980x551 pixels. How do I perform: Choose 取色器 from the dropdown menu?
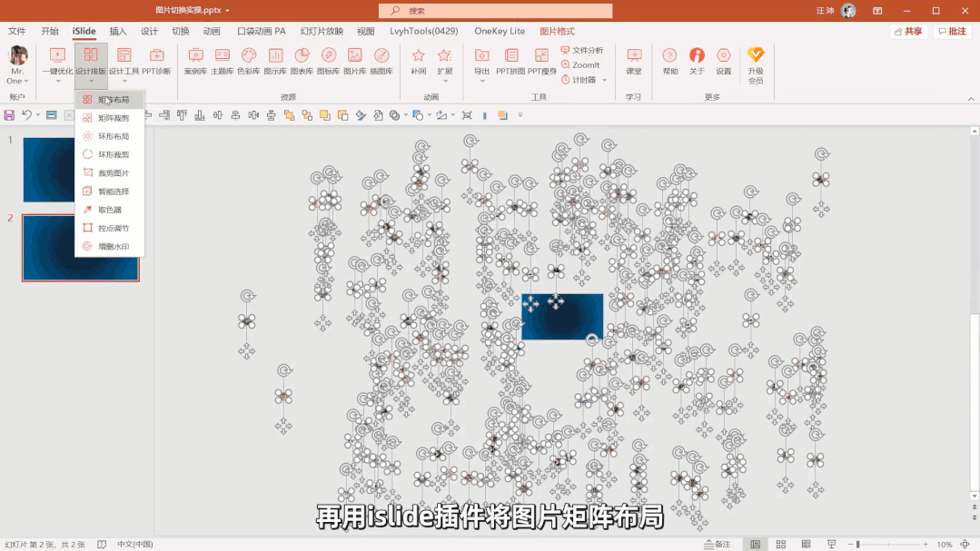pyautogui.click(x=109, y=210)
